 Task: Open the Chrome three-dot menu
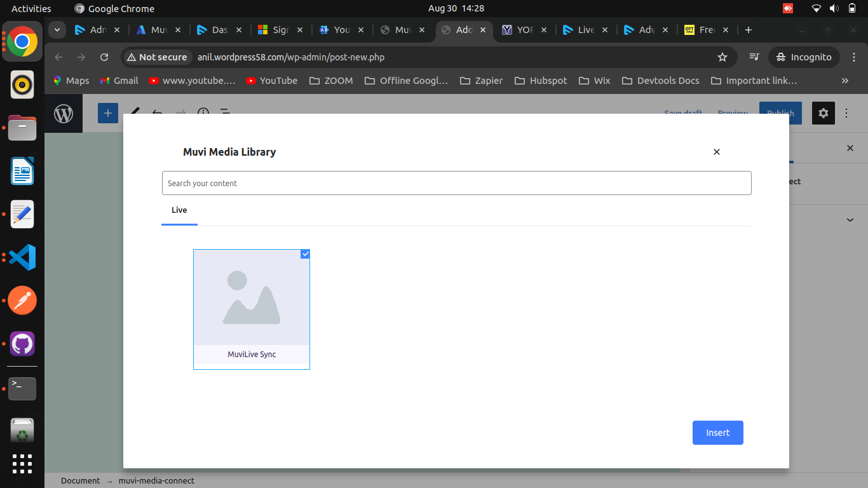(x=853, y=57)
